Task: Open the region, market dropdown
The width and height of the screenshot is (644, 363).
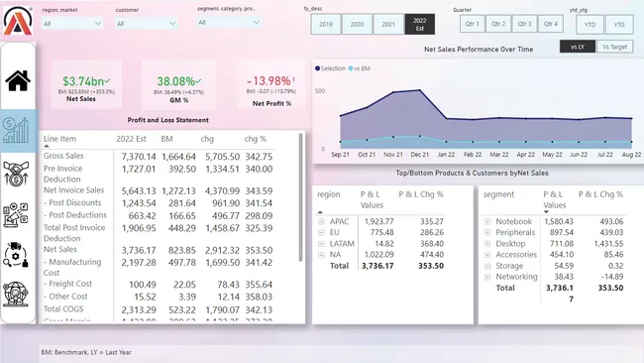Action: (72, 24)
